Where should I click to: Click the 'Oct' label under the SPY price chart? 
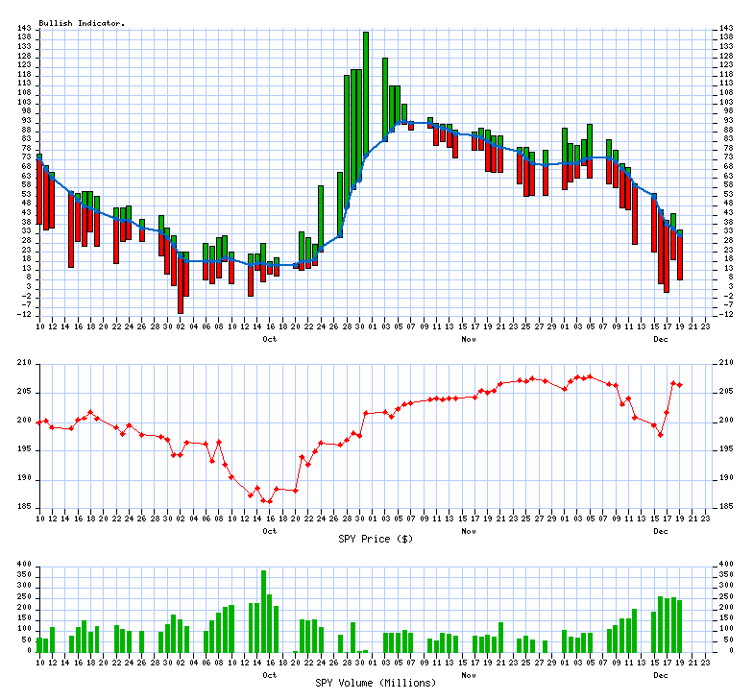(x=270, y=530)
